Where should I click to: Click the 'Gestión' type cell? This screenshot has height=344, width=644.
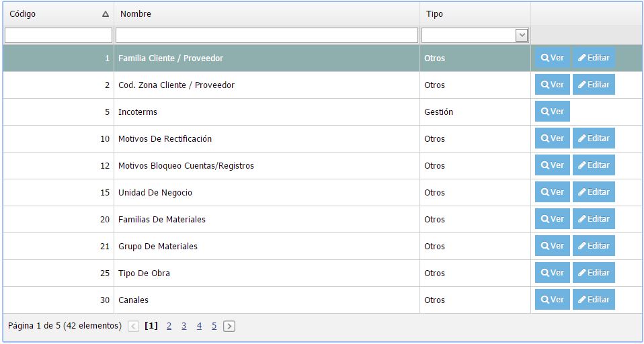pyautogui.click(x=475, y=112)
